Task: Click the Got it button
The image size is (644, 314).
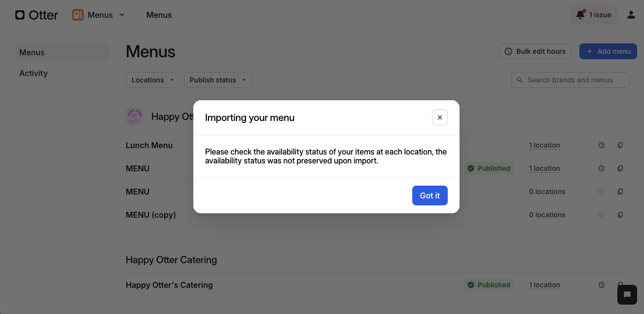Action: [x=430, y=196]
